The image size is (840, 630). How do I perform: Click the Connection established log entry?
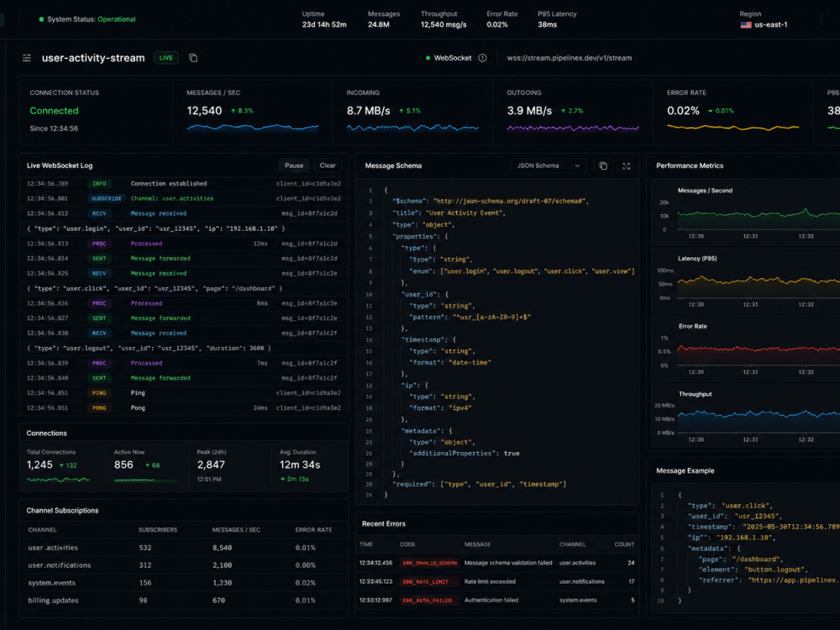coord(169,184)
